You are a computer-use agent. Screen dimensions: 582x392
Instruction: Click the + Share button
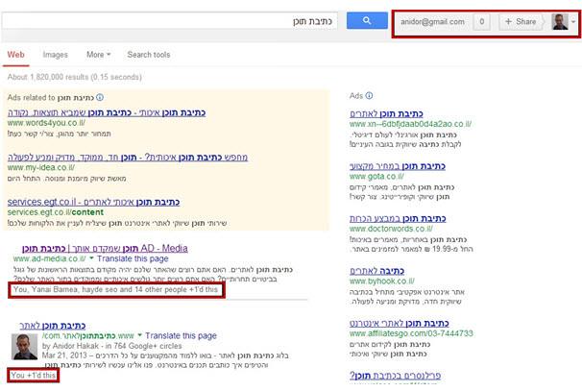pyautogui.click(x=521, y=22)
